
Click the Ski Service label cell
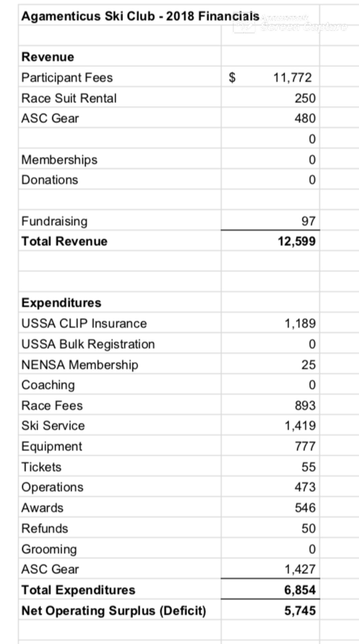tap(53, 426)
